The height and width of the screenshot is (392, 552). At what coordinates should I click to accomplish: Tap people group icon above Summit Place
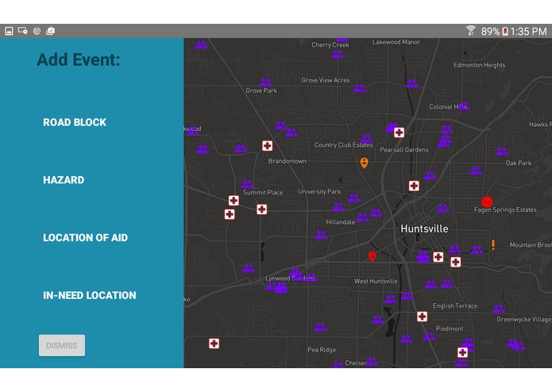(x=247, y=185)
